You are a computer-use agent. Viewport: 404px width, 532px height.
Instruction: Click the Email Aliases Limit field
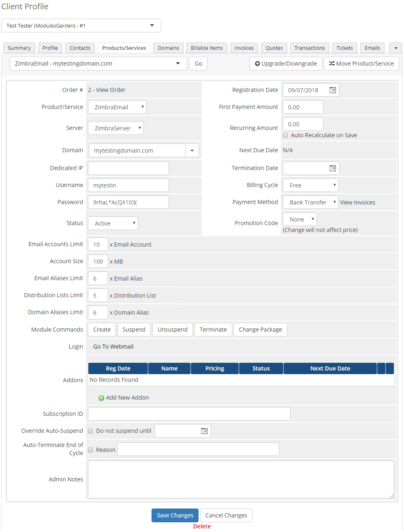point(98,278)
